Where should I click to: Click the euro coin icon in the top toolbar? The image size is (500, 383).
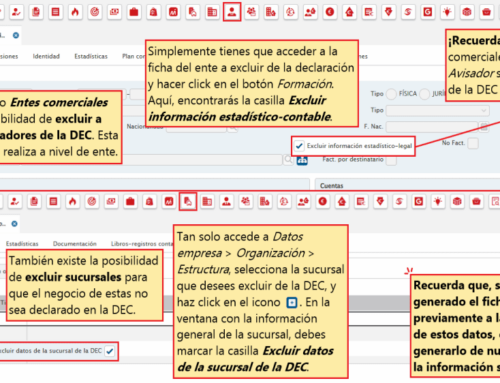330,12
